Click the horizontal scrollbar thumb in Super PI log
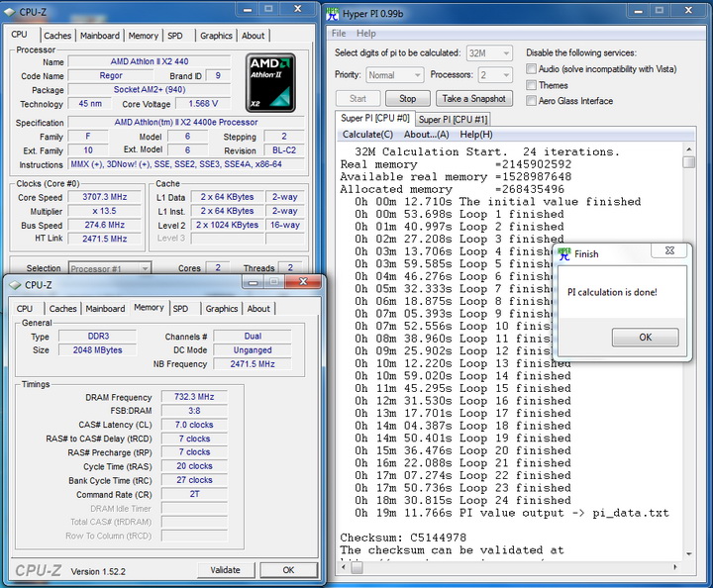Screen dimensions: 713x588 point(357,567)
